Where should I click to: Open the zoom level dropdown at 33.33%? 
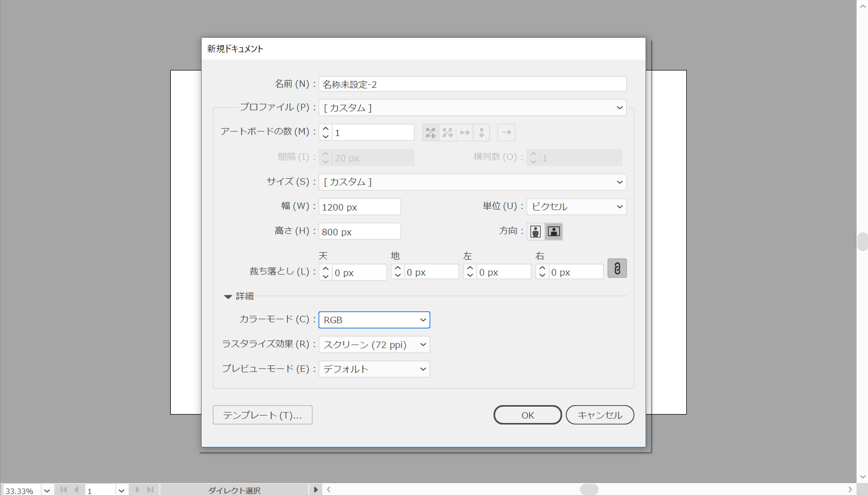click(x=47, y=491)
